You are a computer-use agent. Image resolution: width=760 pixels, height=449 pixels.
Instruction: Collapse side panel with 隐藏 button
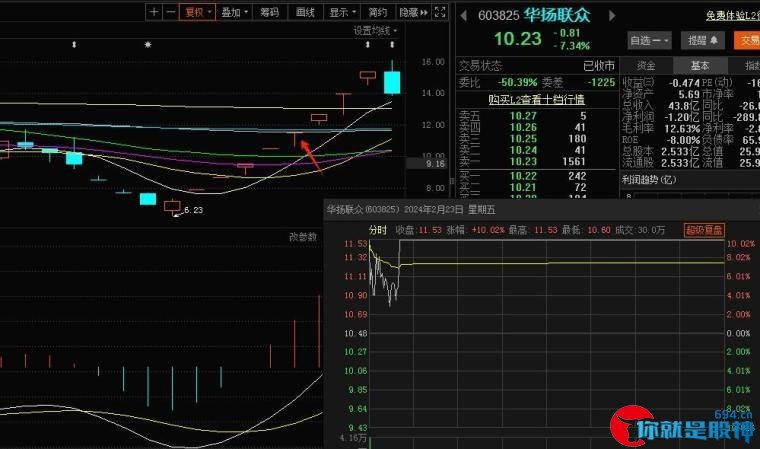point(413,12)
